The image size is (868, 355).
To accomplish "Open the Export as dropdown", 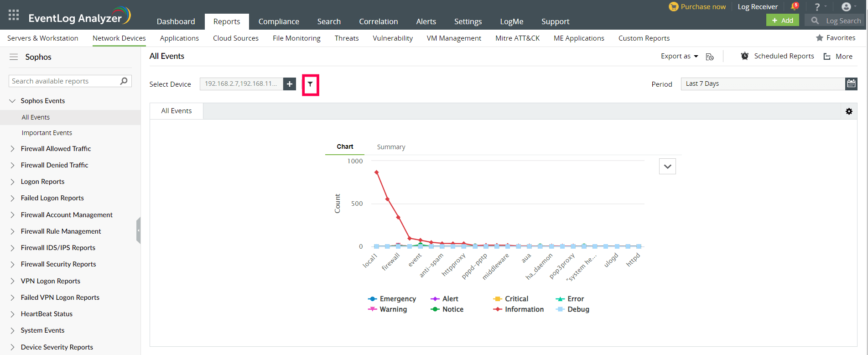I will click(680, 56).
